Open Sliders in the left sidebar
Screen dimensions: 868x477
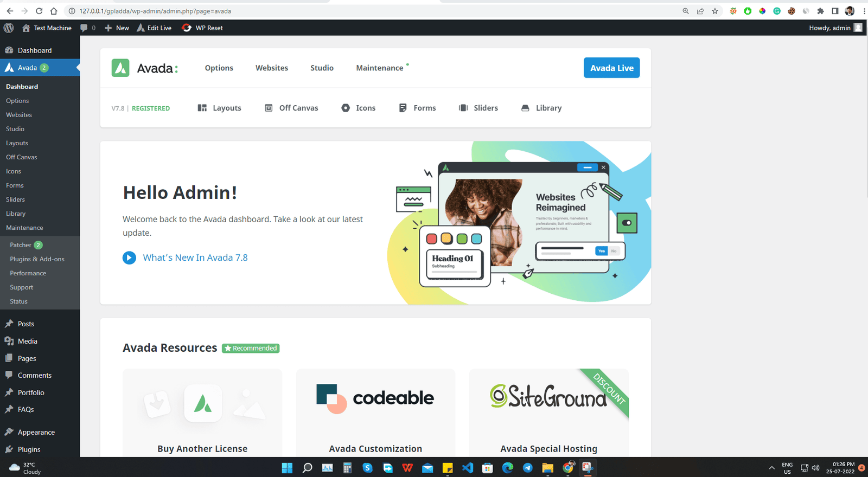pyautogui.click(x=15, y=199)
